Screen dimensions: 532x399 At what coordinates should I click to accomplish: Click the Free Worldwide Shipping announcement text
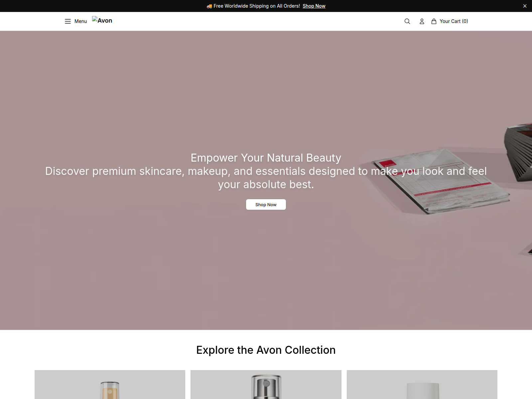[257, 6]
